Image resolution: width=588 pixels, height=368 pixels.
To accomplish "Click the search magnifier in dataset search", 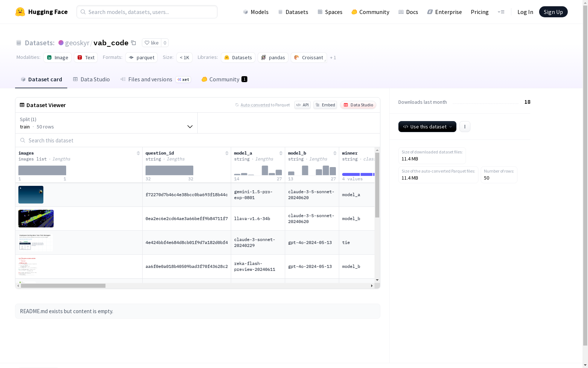I will (23, 140).
